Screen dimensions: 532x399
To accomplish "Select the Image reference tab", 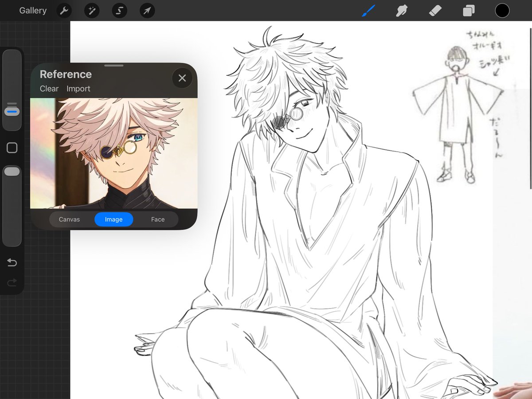I will click(113, 219).
